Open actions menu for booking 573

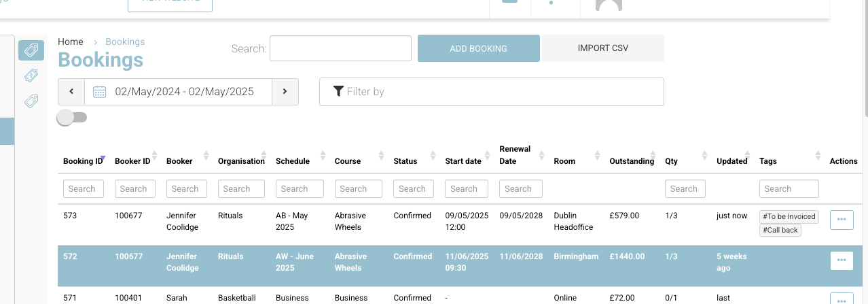(x=842, y=220)
